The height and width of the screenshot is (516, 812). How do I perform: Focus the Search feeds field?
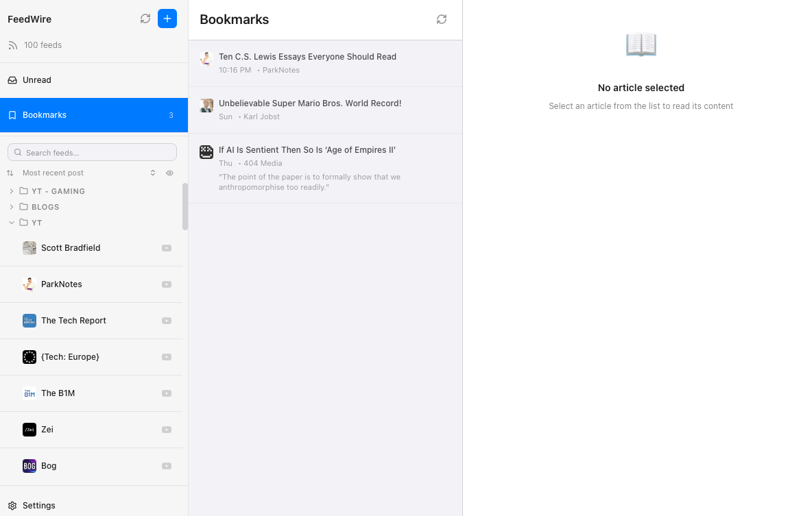point(92,152)
